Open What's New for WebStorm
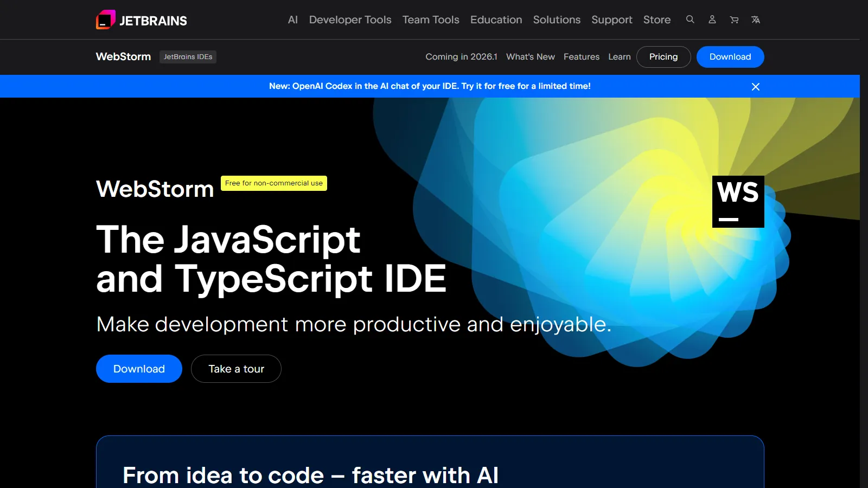868x488 pixels. 530,56
